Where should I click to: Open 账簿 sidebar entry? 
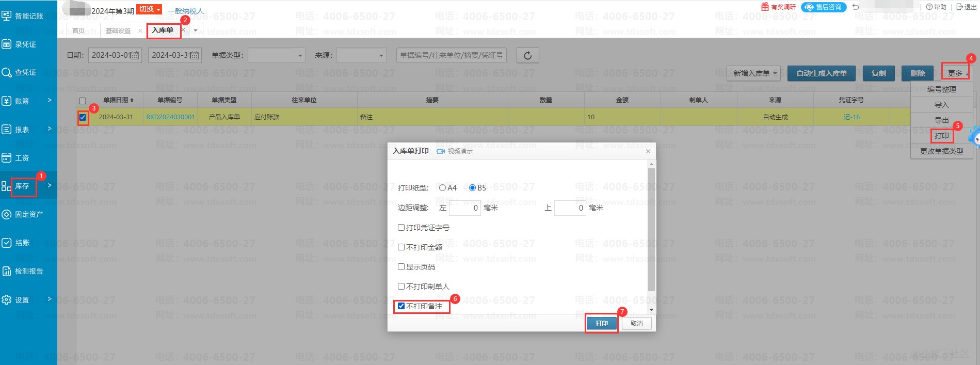pos(15,101)
